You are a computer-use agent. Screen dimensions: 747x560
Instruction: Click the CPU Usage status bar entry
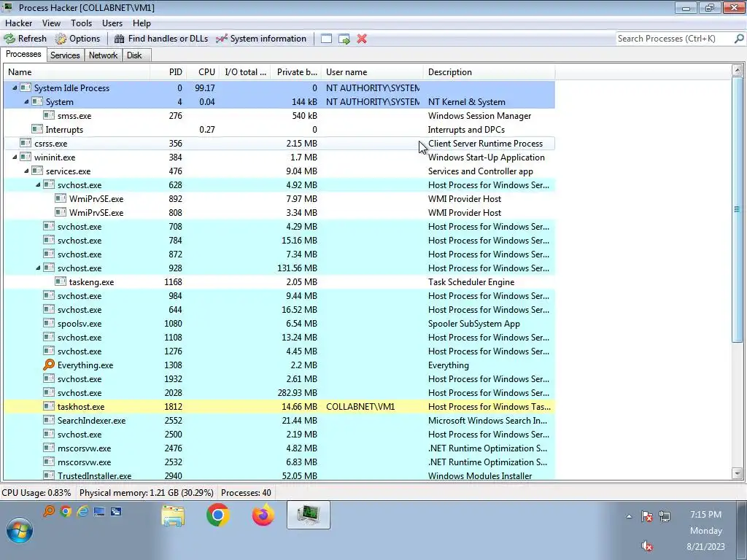click(36, 492)
